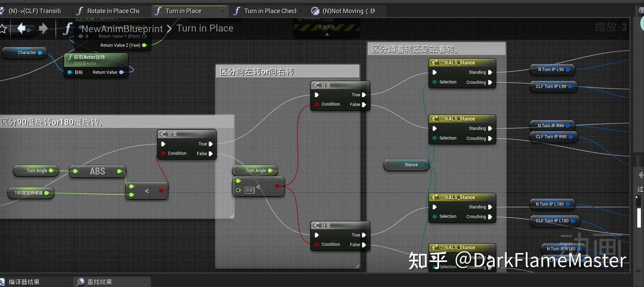Viewport: 644px width, 287px height.
Task: Click the bookmark star icon in graph toolbar
Action: [x=3, y=29]
